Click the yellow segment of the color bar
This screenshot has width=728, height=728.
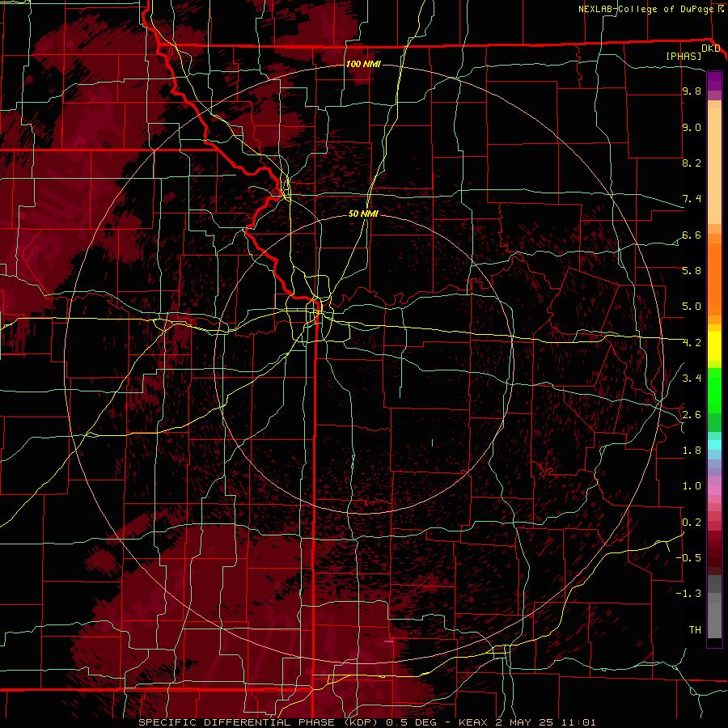[714, 346]
